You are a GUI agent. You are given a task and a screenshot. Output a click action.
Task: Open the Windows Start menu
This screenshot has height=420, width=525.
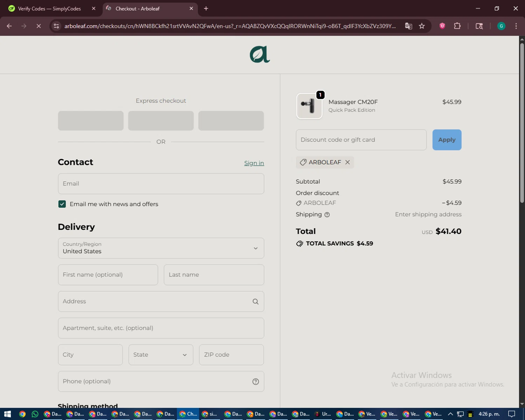point(7,414)
